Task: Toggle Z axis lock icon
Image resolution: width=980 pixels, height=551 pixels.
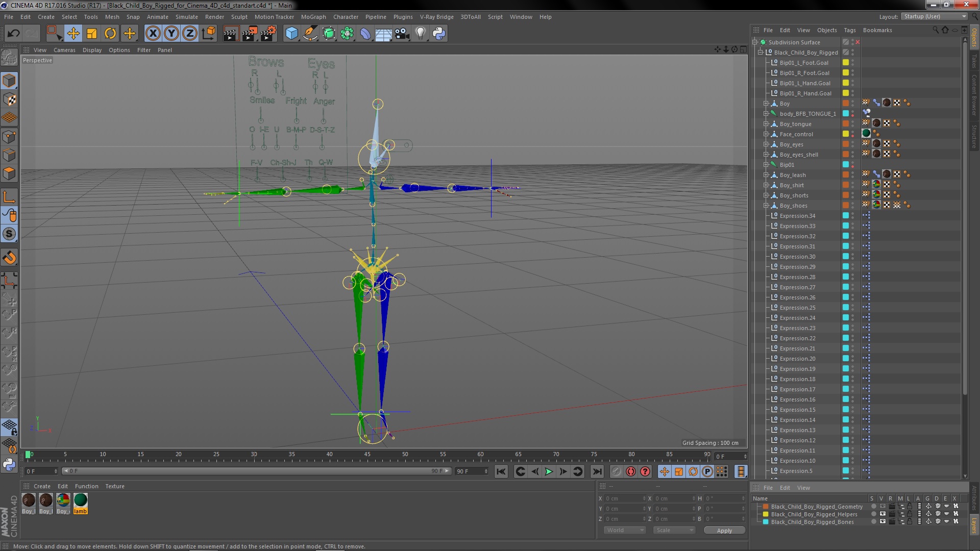Action: click(x=190, y=34)
